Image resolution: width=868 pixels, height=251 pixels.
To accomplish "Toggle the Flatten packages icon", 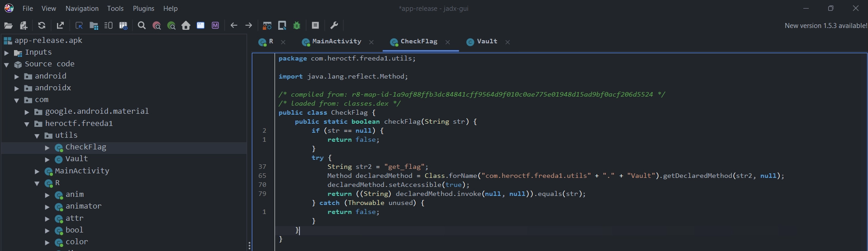I will [x=94, y=26].
